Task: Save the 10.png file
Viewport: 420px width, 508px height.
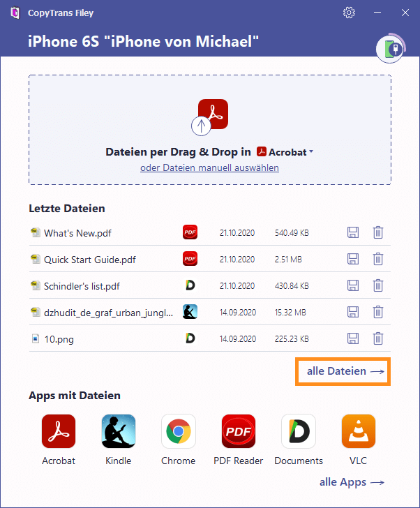Action: click(353, 339)
